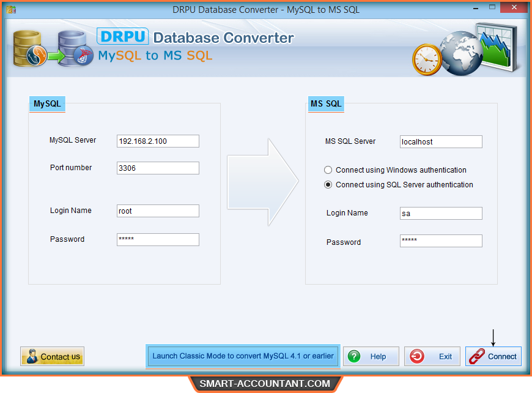
Task: Maximize the DRPU Database Converter window
Action: click(x=492, y=7)
